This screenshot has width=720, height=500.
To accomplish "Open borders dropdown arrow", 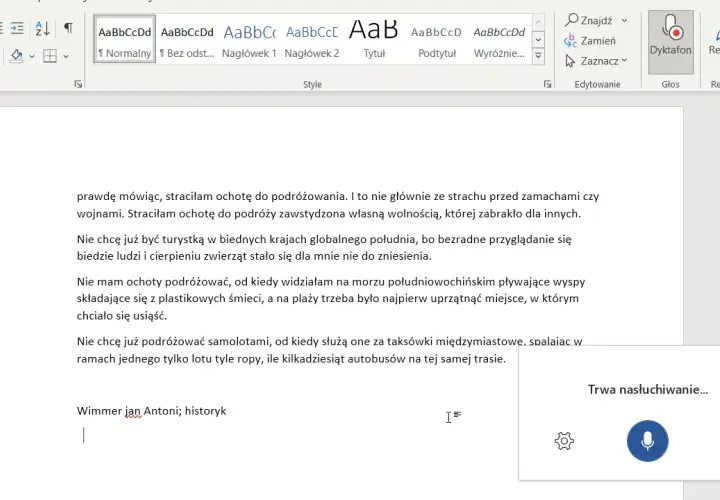I will [66, 56].
